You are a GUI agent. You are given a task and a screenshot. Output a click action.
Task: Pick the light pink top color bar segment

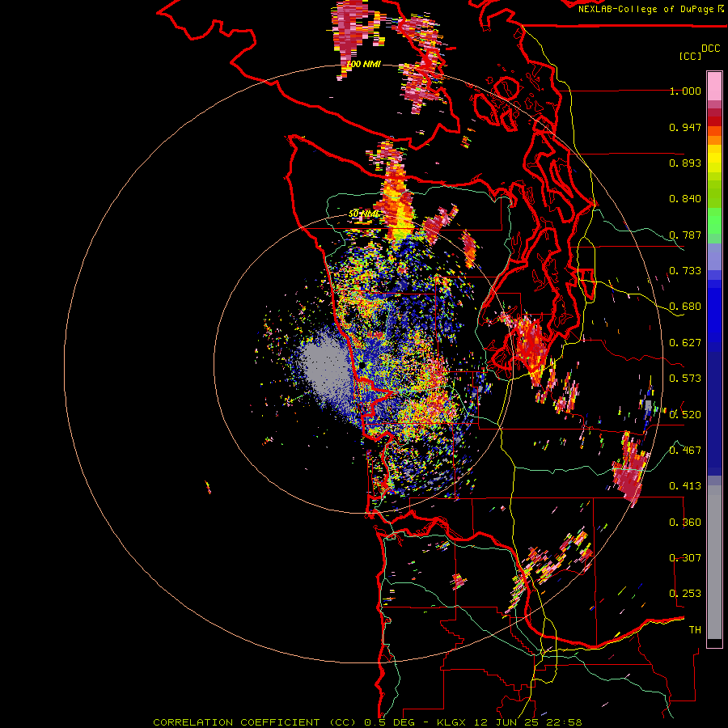(714, 87)
